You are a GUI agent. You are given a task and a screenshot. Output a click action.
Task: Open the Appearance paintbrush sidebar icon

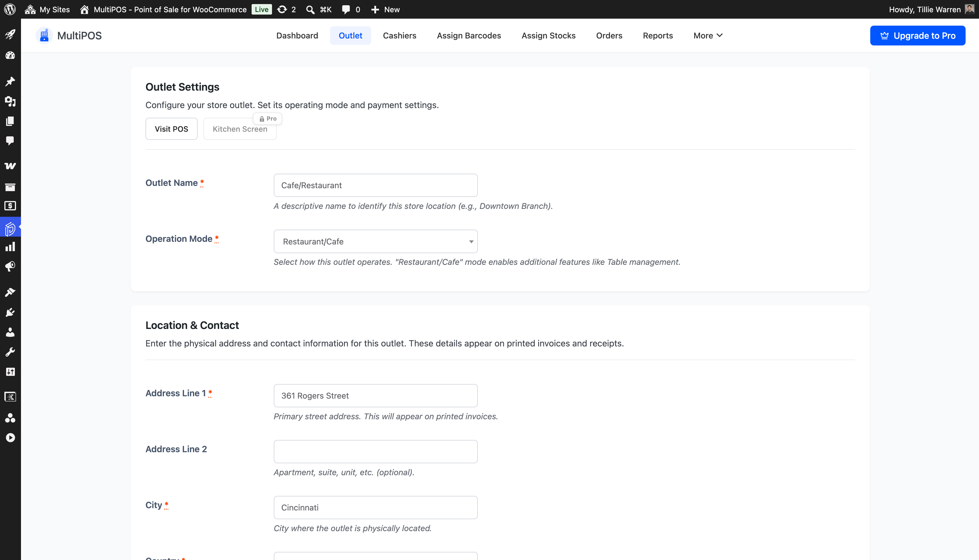pos(10,292)
